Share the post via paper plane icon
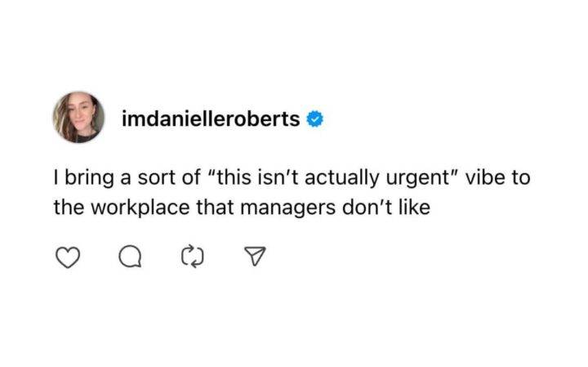The height and width of the screenshot is (367, 588). (255, 257)
